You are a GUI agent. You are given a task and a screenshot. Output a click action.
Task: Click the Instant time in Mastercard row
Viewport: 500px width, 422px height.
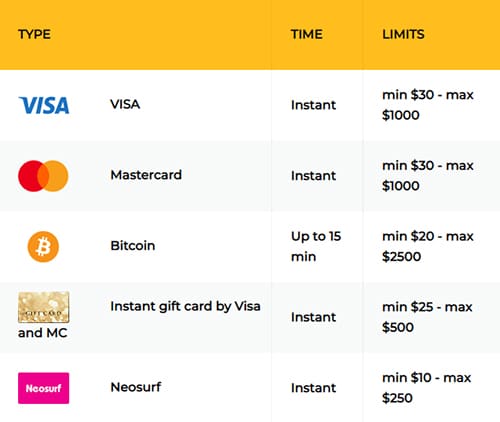point(313,176)
